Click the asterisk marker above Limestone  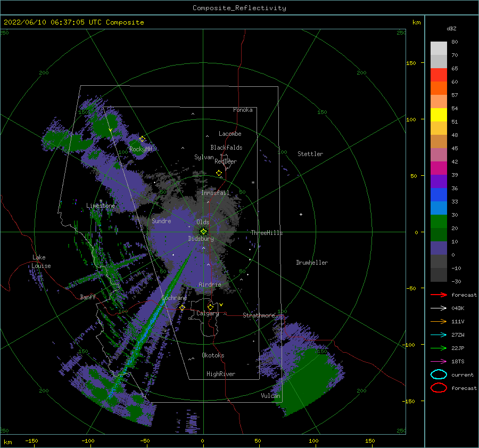tap(101, 201)
